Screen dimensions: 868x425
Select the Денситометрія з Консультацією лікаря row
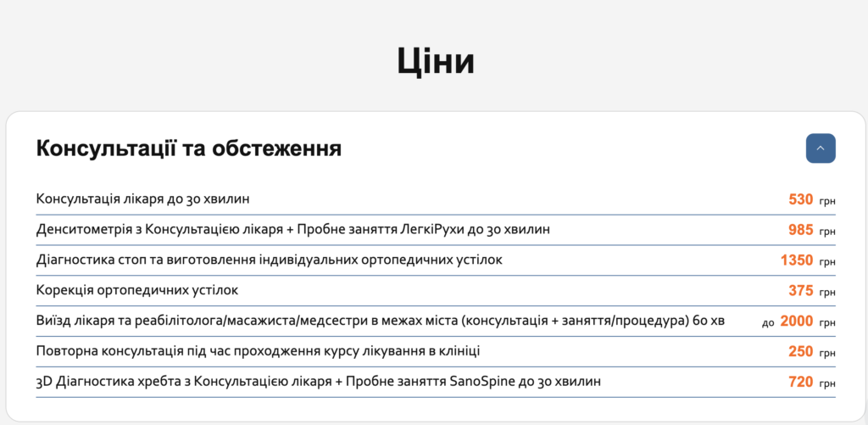(x=292, y=230)
